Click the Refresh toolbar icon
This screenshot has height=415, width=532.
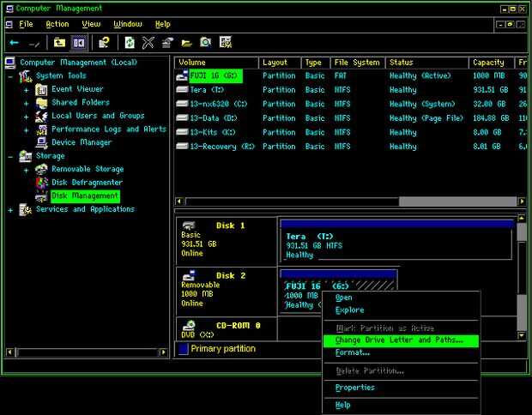[x=130, y=42]
